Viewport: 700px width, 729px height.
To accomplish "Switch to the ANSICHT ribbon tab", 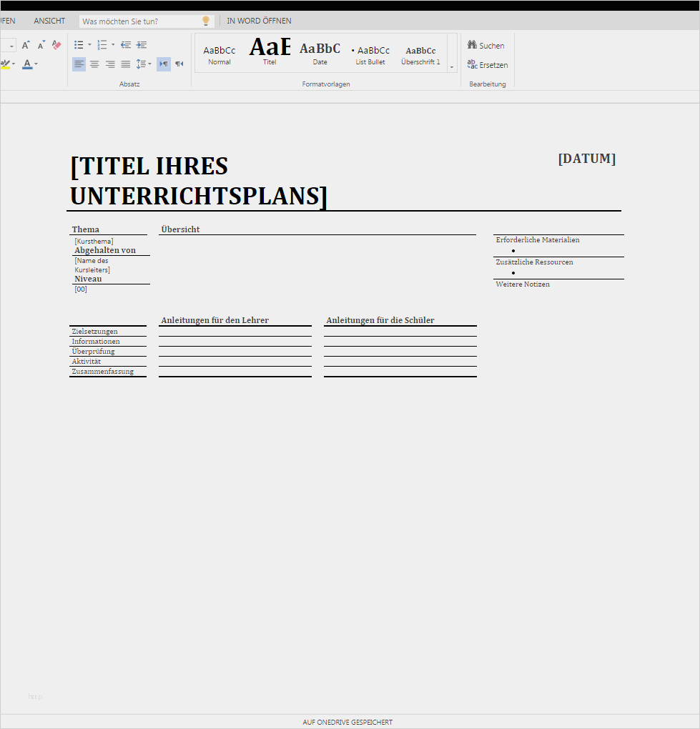I will 49,20.
